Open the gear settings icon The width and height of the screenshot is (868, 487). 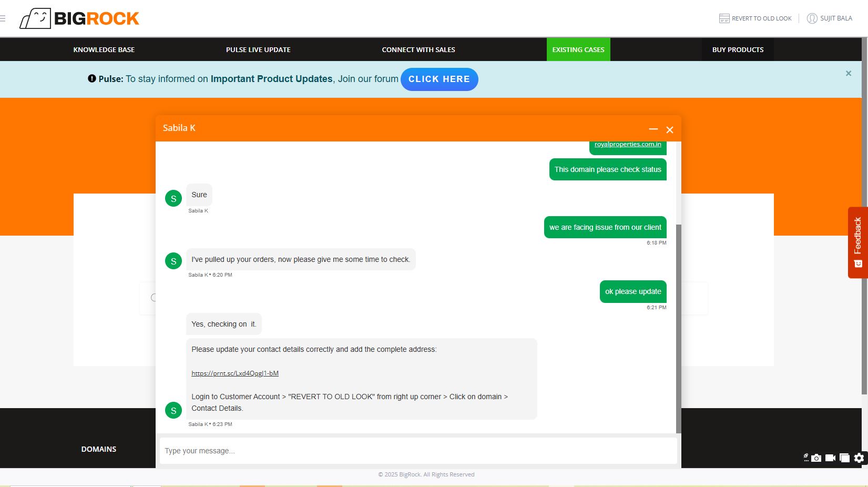[859, 458]
